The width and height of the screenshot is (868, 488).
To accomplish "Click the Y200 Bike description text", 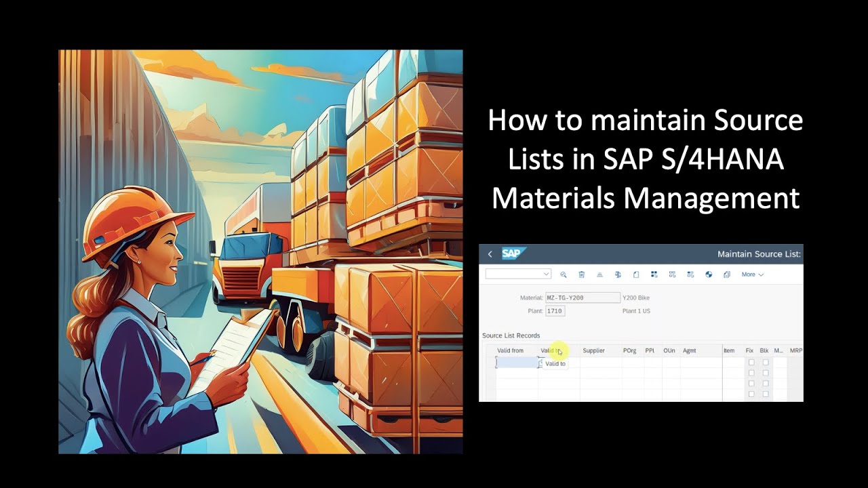I will (636, 298).
